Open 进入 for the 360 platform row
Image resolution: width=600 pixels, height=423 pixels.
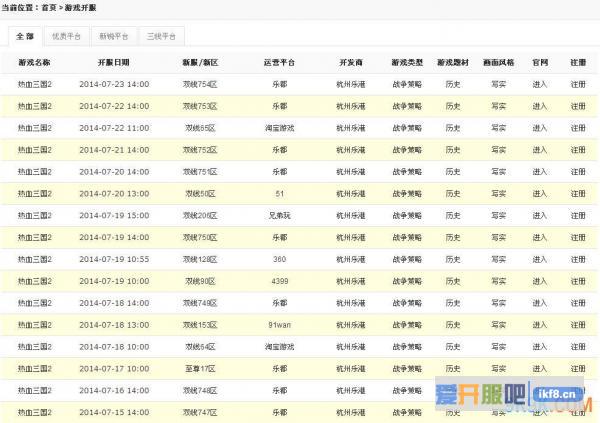click(540, 259)
